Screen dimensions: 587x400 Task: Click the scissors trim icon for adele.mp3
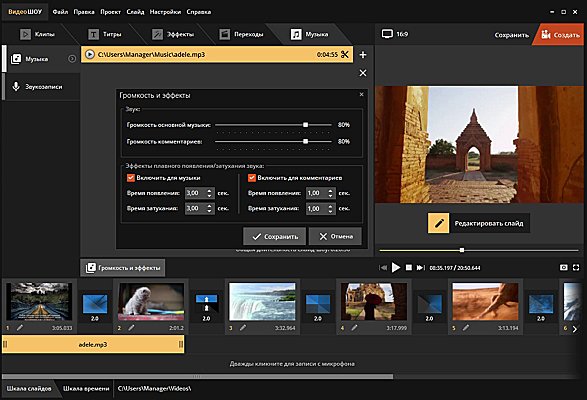(x=345, y=55)
